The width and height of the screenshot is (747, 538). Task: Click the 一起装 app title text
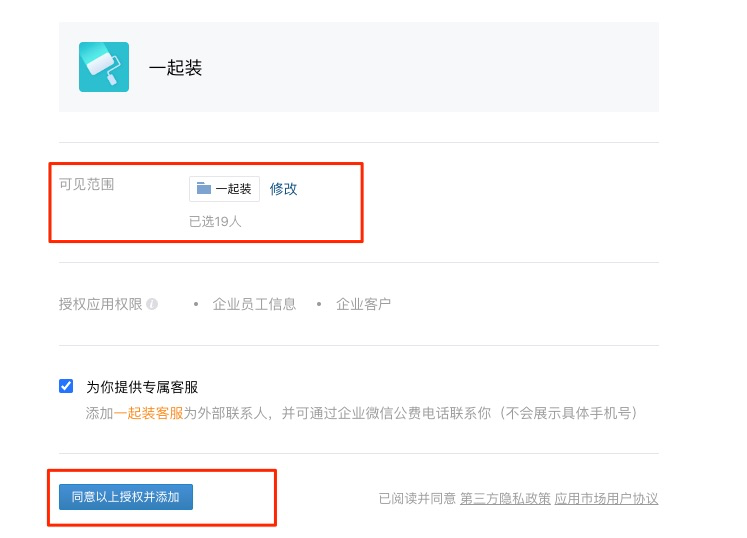coord(175,67)
